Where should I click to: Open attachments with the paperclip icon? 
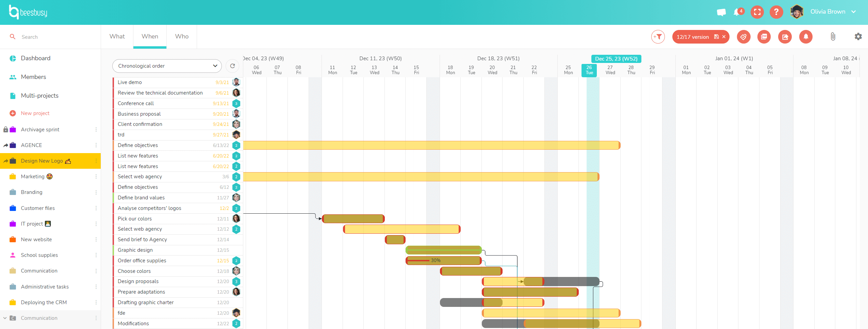point(833,36)
